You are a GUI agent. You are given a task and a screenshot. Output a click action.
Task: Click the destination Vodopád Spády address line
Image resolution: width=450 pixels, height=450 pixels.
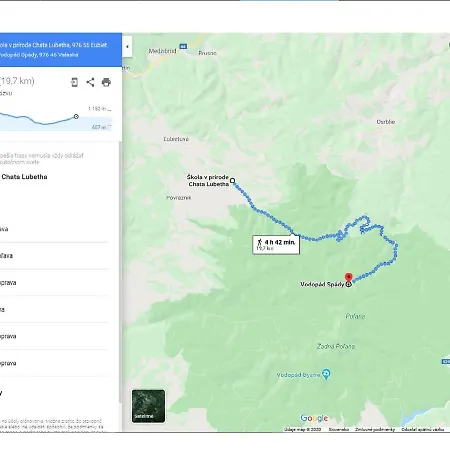point(39,55)
